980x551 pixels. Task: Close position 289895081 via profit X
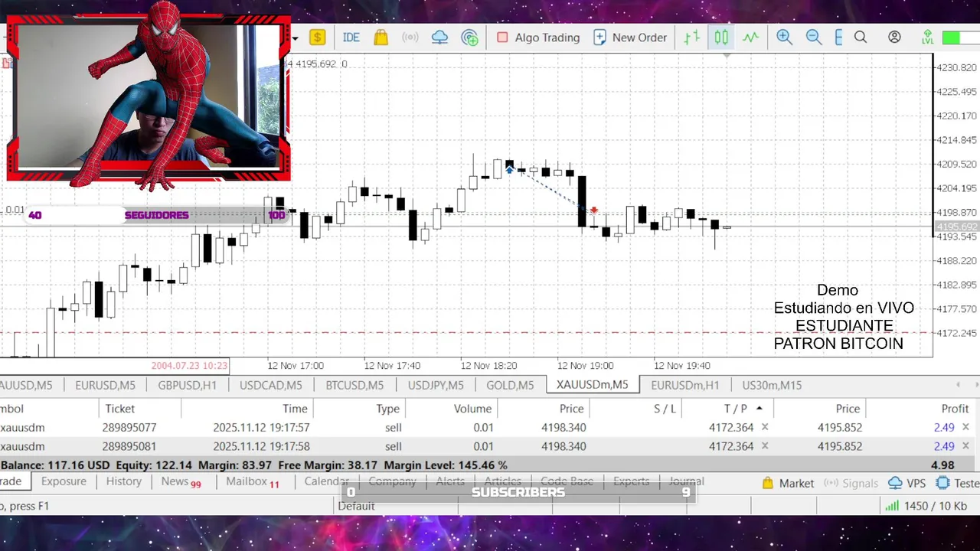tap(965, 446)
